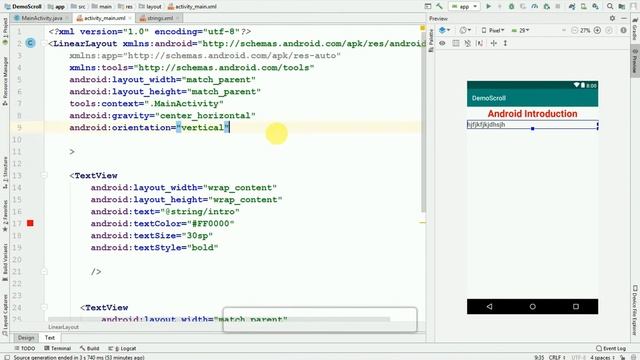Click the LinearLayout breadcrumb below editor
The height and width of the screenshot is (360, 640).
[x=63, y=327]
